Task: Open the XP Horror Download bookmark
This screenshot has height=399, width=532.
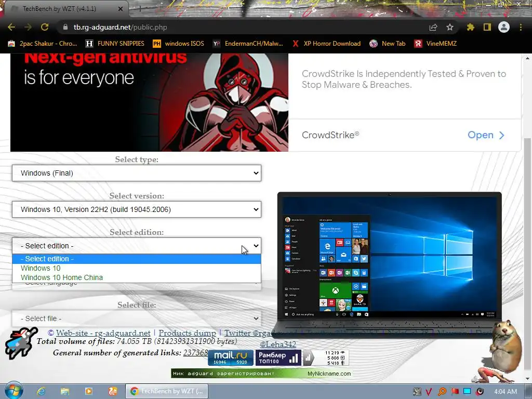Action: pyautogui.click(x=326, y=44)
